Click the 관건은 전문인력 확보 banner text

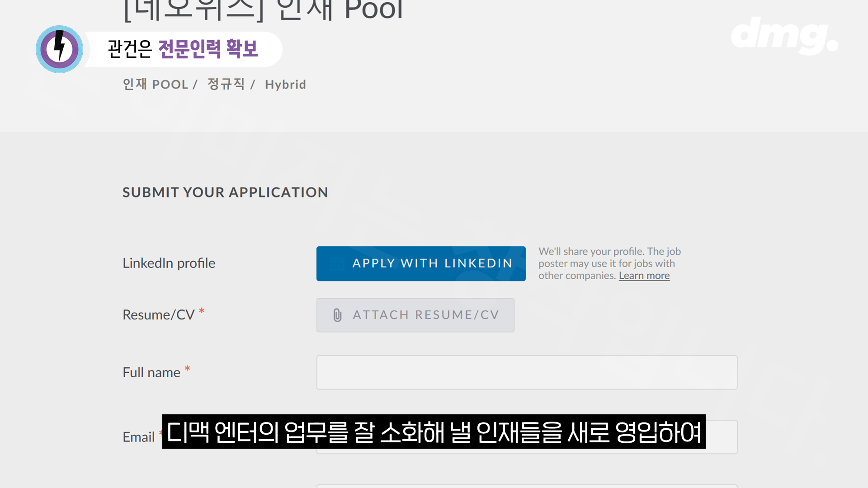click(x=183, y=49)
